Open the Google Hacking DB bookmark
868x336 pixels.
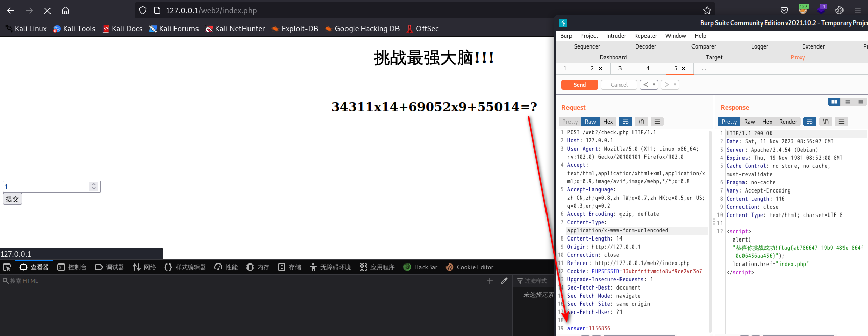(x=362, y=29)
